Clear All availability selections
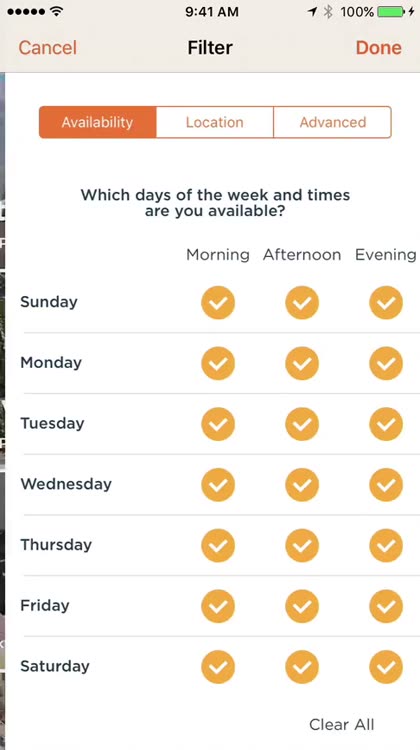Image resolution: width=420 pixels, height=750 pixels. (x=342, y=725)
